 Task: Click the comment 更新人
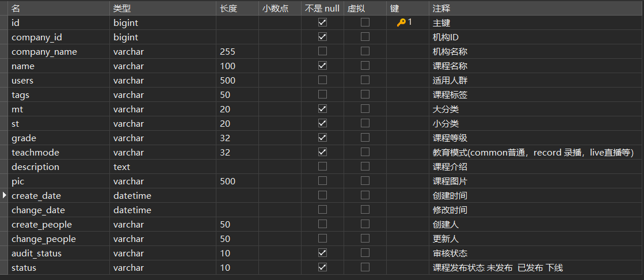[445, 239]
